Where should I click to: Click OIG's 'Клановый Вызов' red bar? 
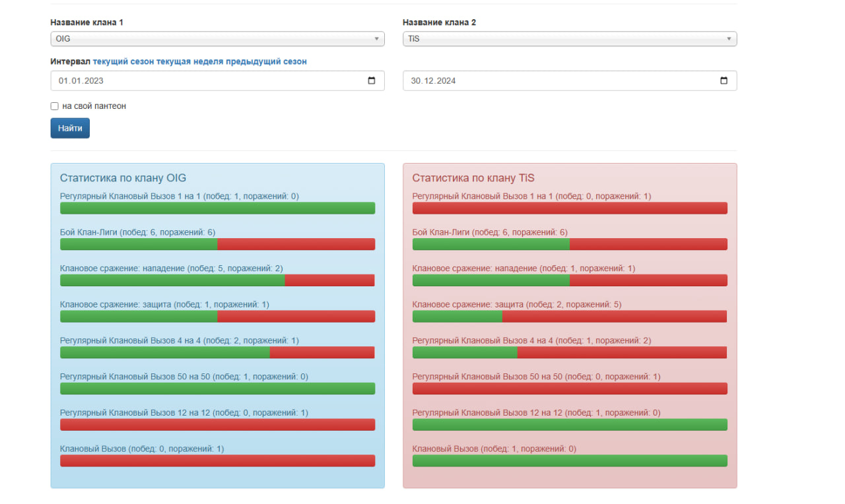[217, 460]
